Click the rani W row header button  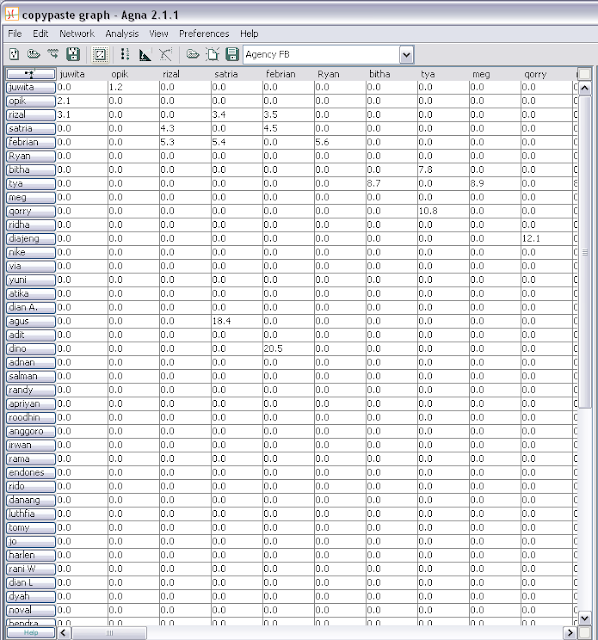click(x=31, y=569)
